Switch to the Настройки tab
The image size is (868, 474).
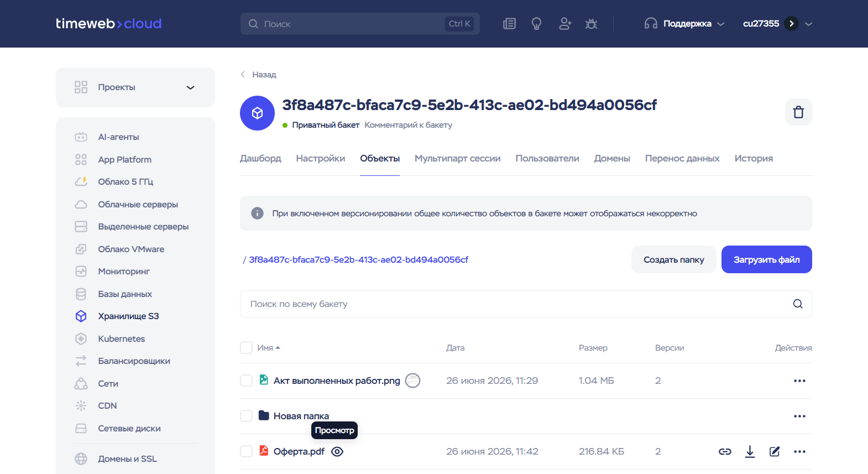coord(321,159)
